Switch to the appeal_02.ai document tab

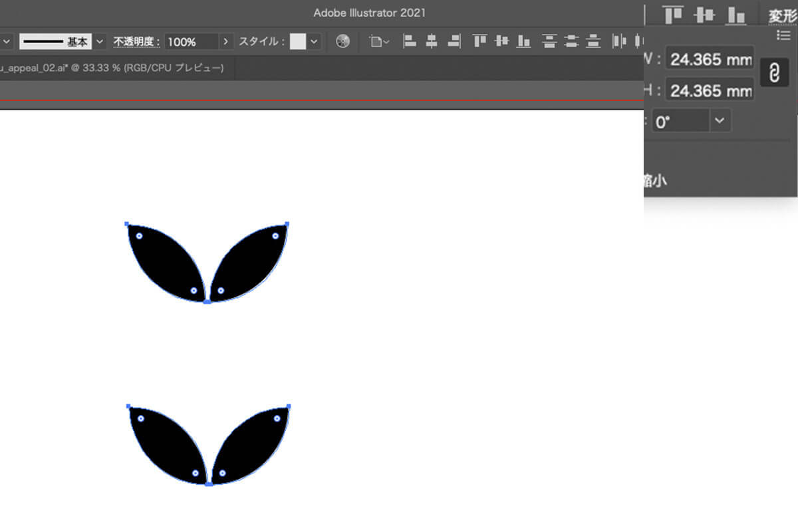coord(112,68)
